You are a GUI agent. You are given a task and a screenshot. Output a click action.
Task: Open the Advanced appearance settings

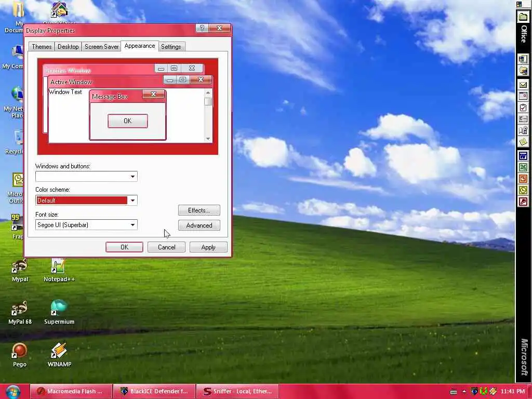tap(199, 225)
